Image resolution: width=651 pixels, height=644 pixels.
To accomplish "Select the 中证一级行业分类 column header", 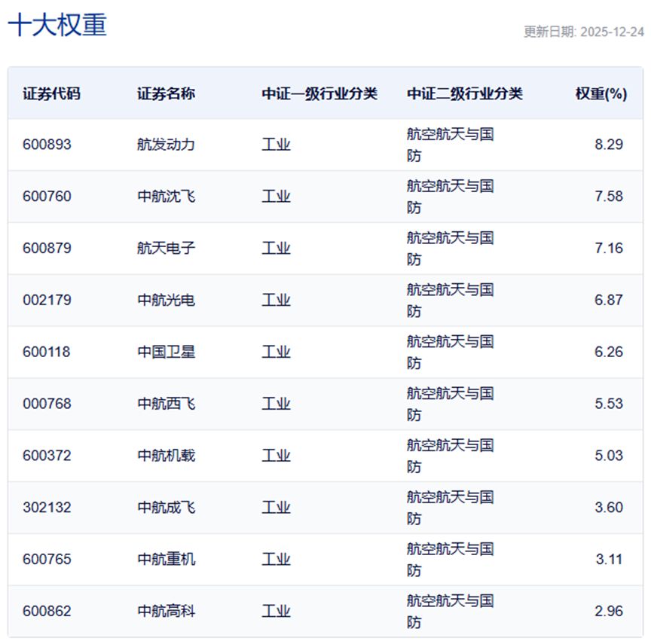I will (319, 93).
